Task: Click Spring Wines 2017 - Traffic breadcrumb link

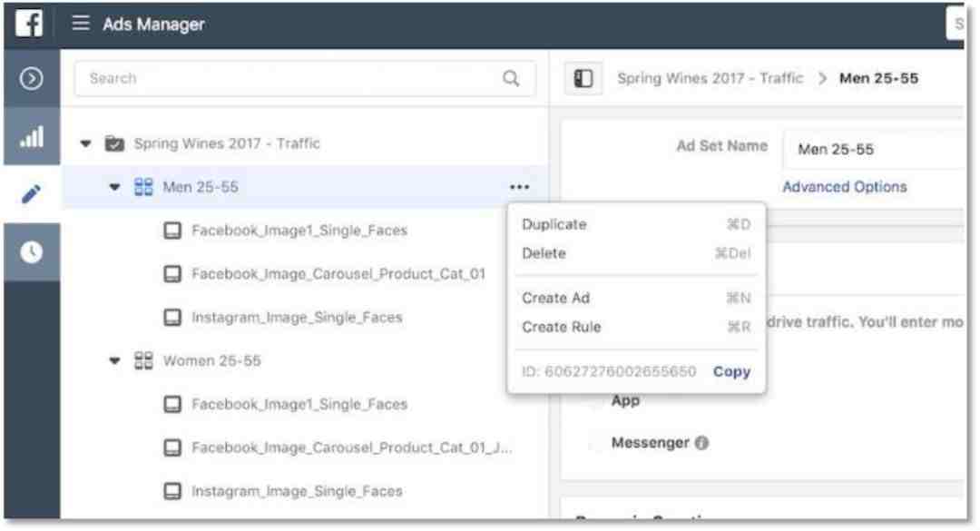Action: pyautogui.click(x=710, y=78)
